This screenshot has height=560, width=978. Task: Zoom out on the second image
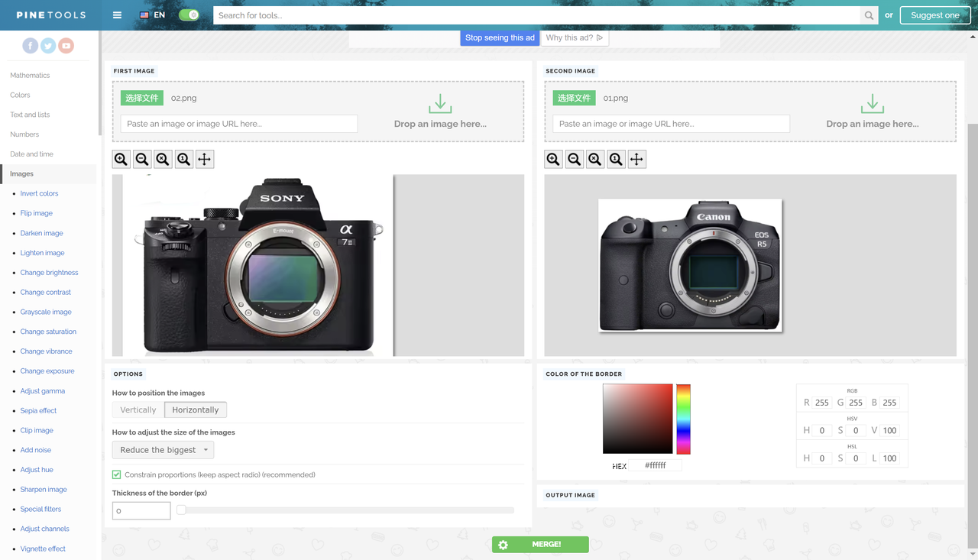click(575, 159)
